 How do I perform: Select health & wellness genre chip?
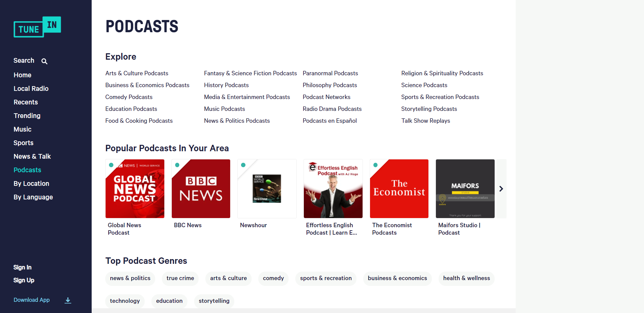466,278
